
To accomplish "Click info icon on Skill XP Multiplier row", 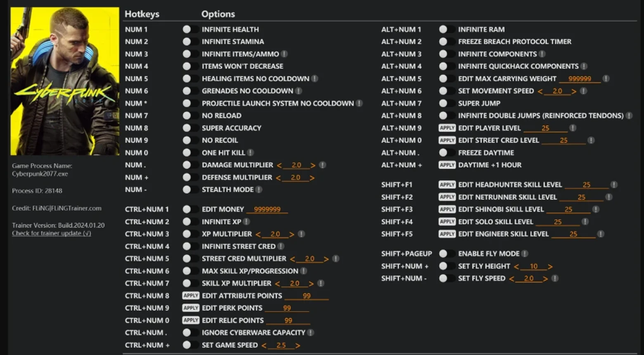I will (321, 283).
